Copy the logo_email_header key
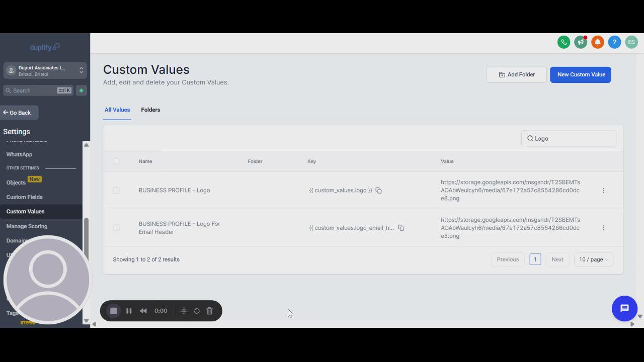Viewport: 644px width, 362px height. tap(401, 228)
